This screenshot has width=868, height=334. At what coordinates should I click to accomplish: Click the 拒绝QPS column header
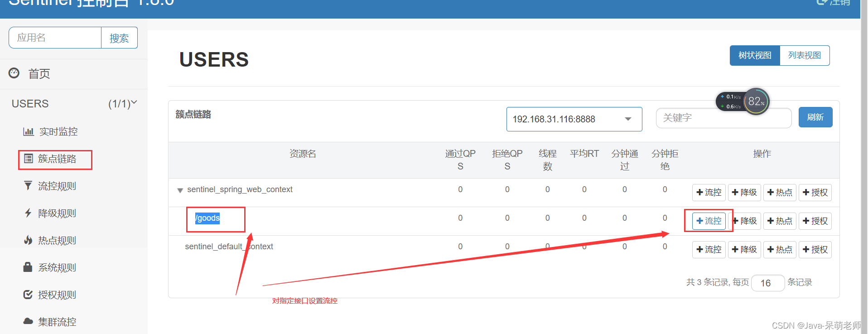pos(507,160)
